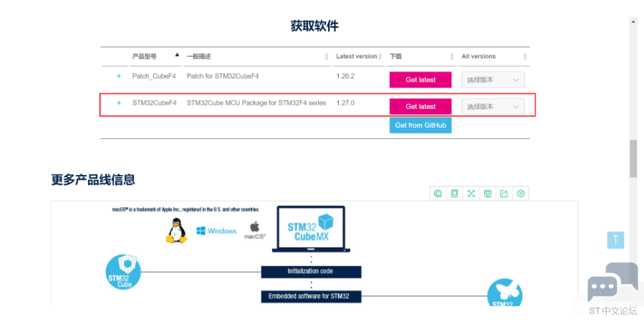
Task: Click the Get from GitHub button
Action: coord(420,125)
